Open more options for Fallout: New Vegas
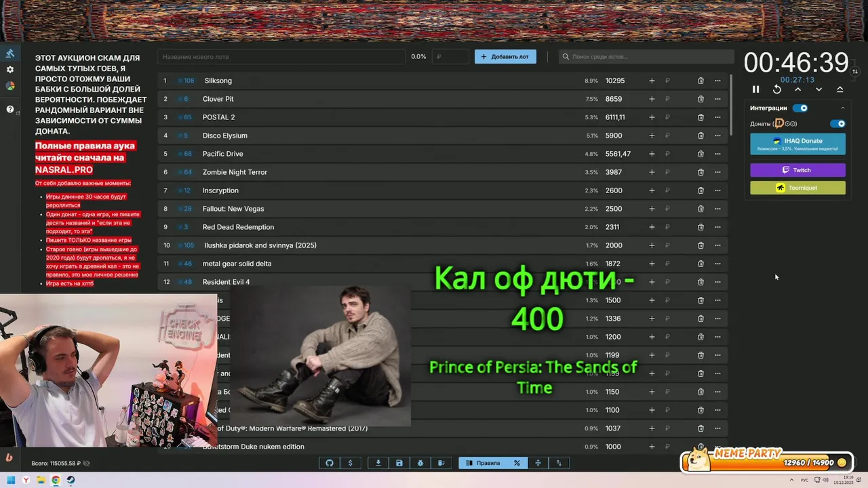The width and height of the screenshot is (868, 488). (x=717, y=209)
